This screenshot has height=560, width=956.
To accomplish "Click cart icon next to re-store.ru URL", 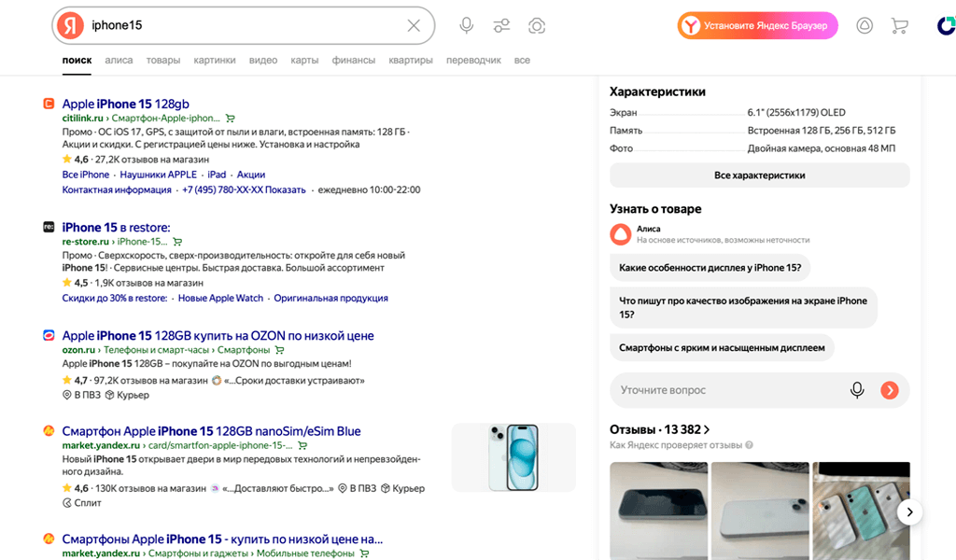I will coord(177,242).
